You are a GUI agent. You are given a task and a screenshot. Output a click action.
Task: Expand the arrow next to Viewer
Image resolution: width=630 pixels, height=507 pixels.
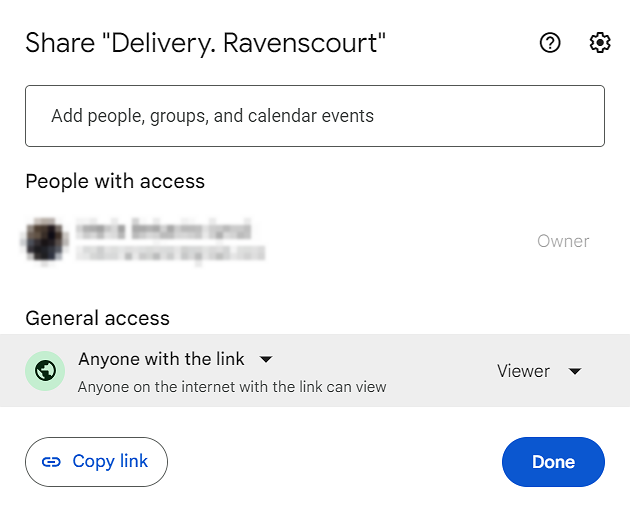pos(575,371)
